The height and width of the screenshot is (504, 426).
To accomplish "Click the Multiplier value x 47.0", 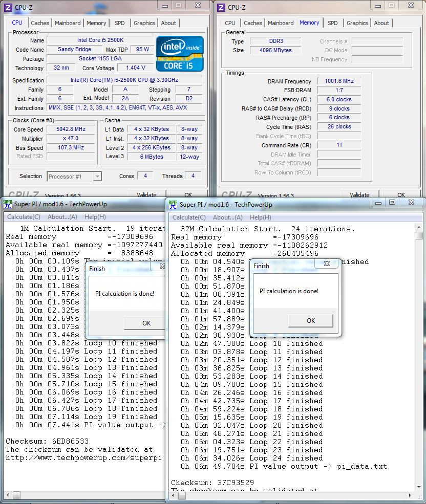I will coord(71,139).
